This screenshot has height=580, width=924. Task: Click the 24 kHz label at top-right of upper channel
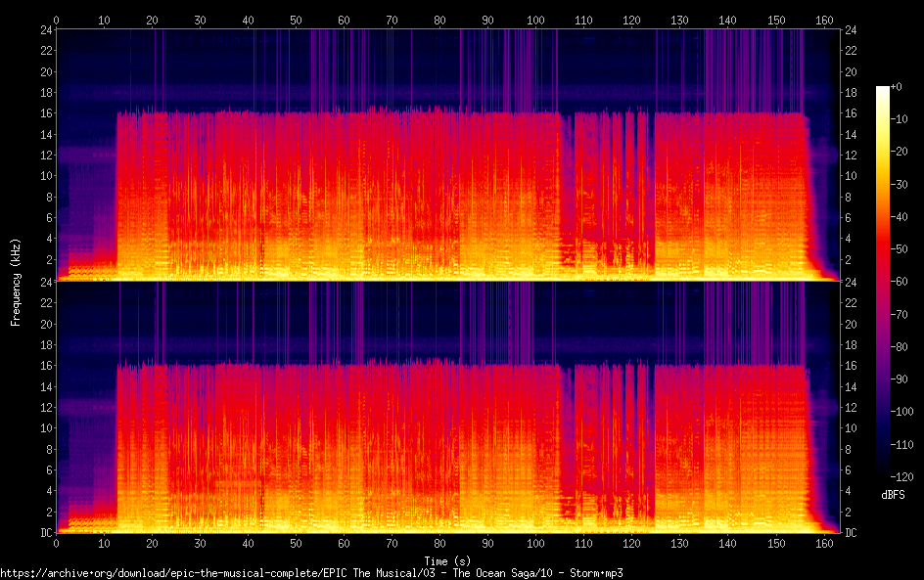[x=851, y=30]
